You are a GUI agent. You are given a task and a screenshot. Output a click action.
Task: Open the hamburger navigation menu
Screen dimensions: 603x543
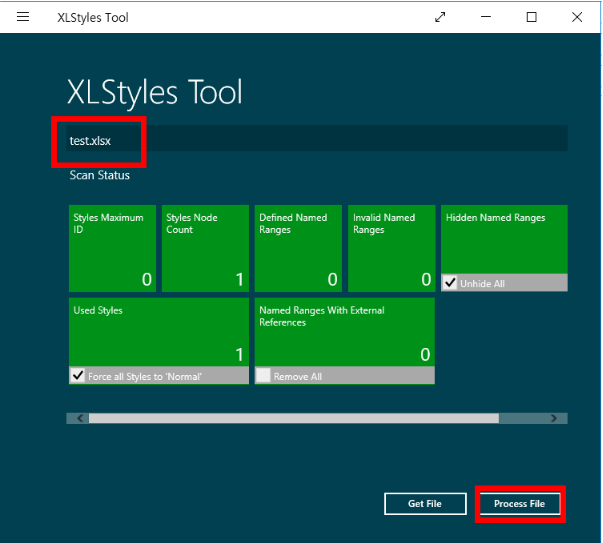pyautogui.click(x=23, y=17)
